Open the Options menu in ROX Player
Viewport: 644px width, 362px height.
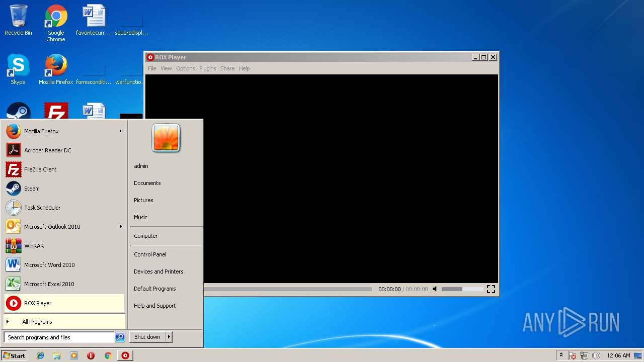(x=185, y=68)
